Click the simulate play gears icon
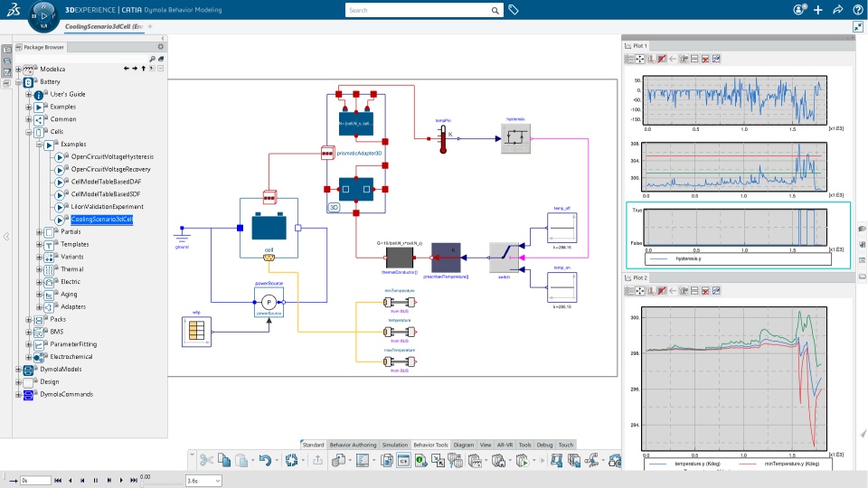Viewport: 868px width, 488px height. click(x=522, y=460)
